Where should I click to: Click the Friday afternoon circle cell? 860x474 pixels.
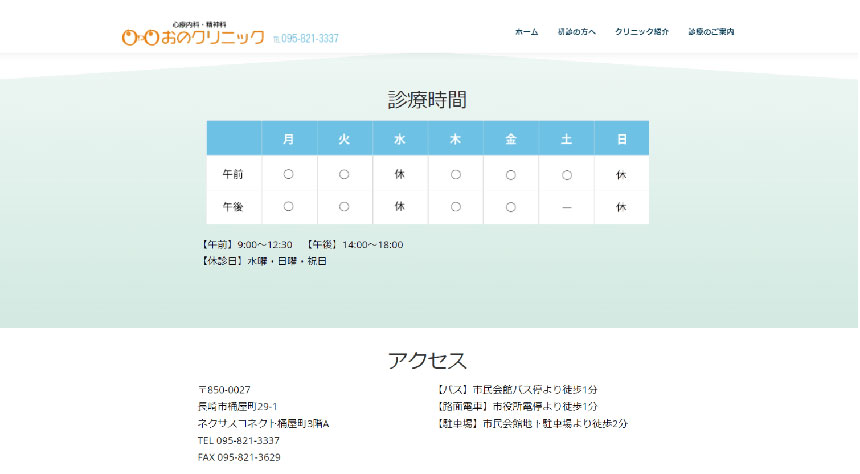click(511, 207)
